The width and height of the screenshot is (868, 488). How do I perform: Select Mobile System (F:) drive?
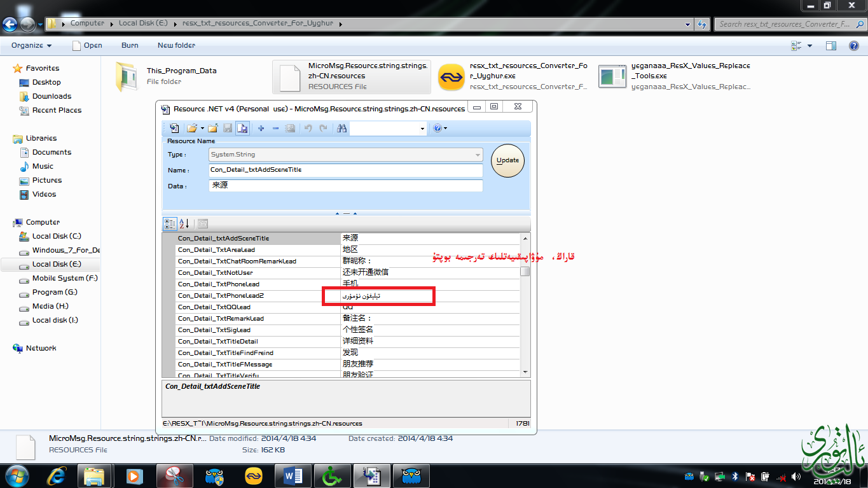tap(65, 279)
